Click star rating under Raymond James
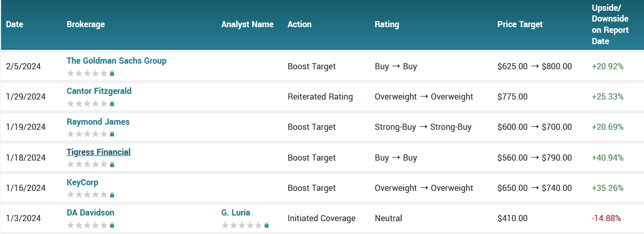This screenshot has width=644, height=234. 87,134
